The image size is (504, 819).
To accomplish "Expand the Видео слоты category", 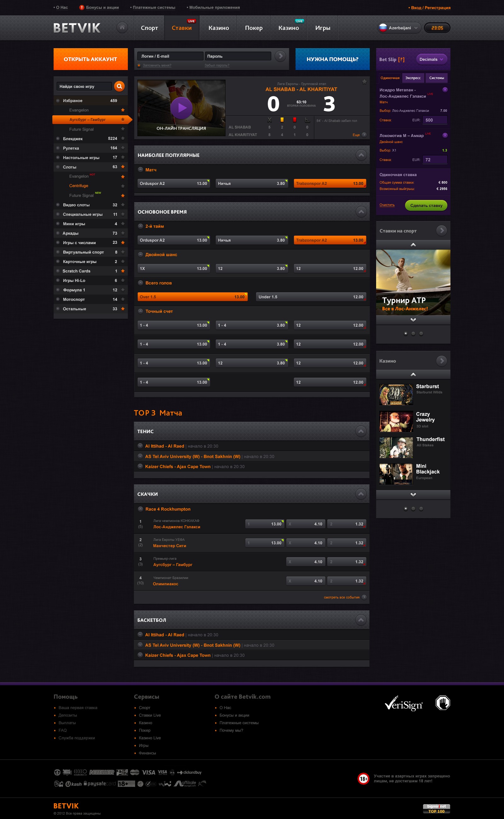I will point(58,205).
